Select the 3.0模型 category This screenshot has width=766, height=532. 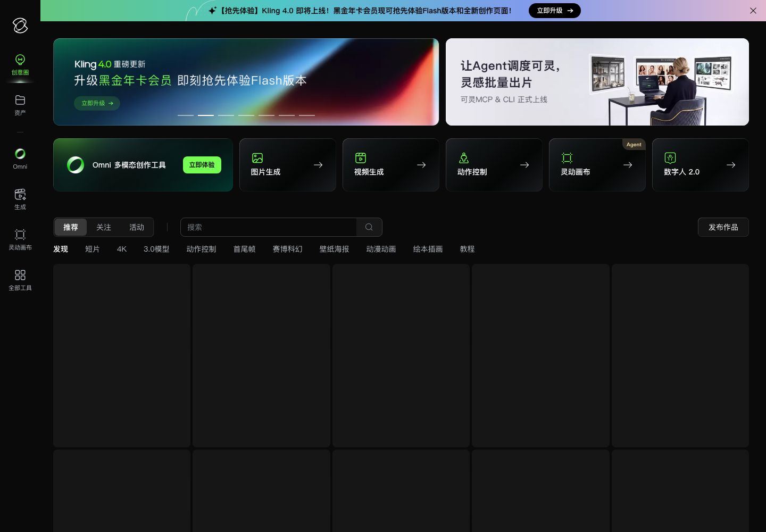click(x=156, y=249)
